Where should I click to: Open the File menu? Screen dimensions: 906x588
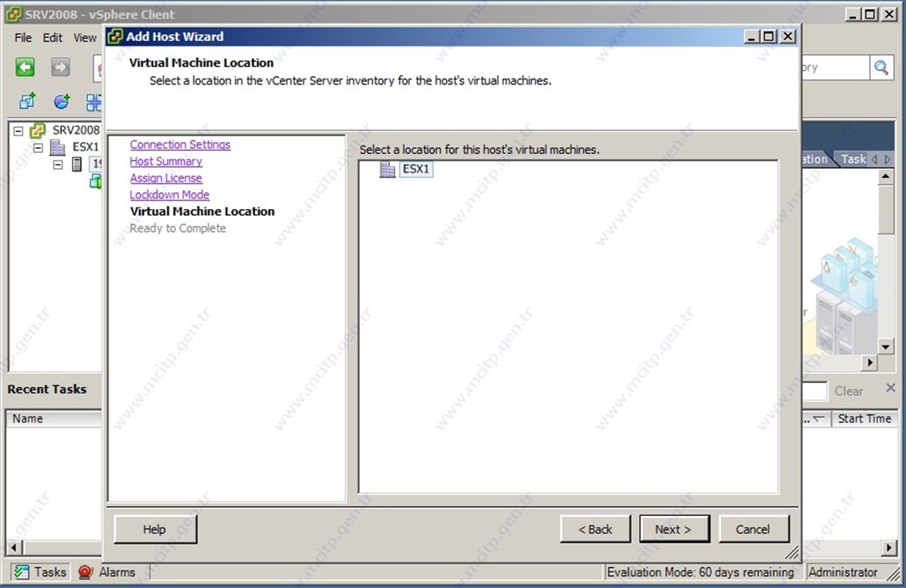click(x=23, y=38)
